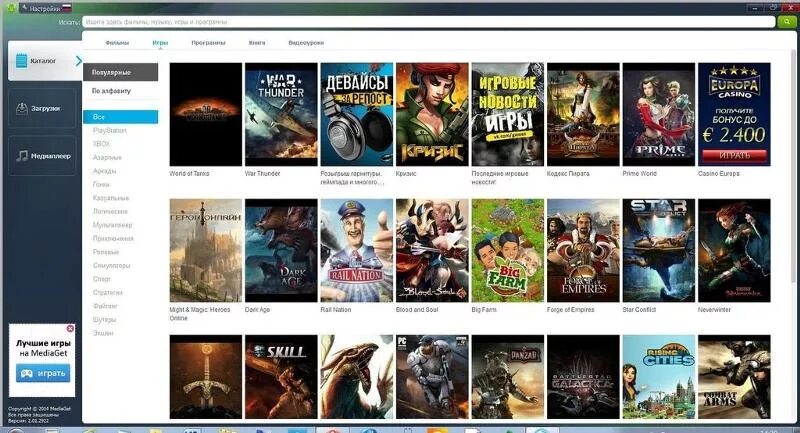Switch to the Программы tab
This screenshot has height=433, width=800.
tap(208, 43)
